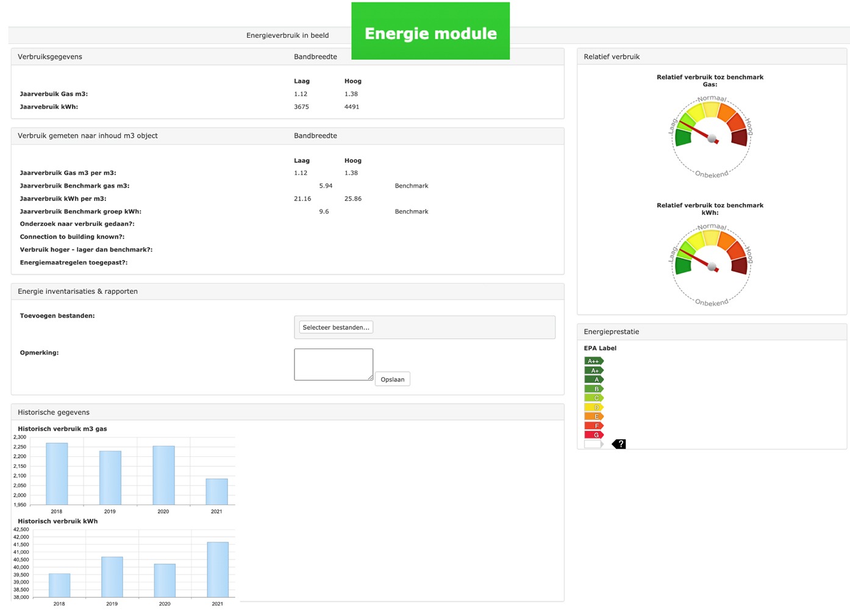Image resolution: width=850 pixels, height=616 pixels.
Task: Select the red G energy label
Action: coord(593,435)
